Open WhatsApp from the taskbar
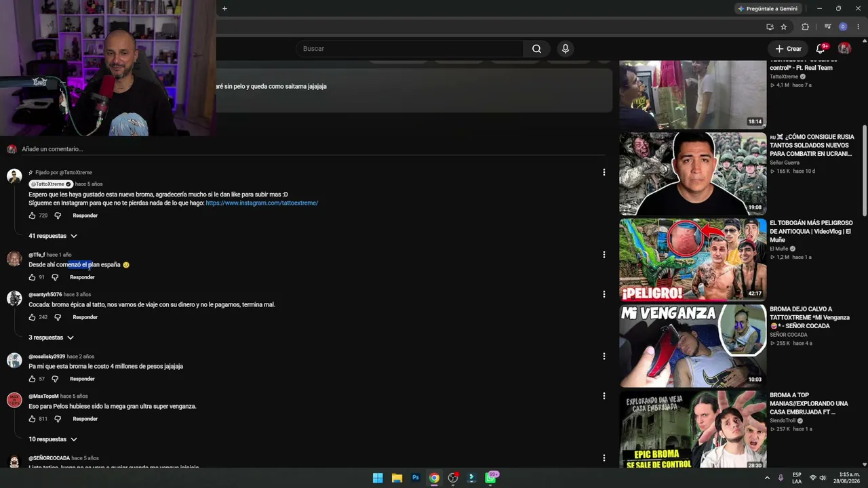 [x=491, y=478]
